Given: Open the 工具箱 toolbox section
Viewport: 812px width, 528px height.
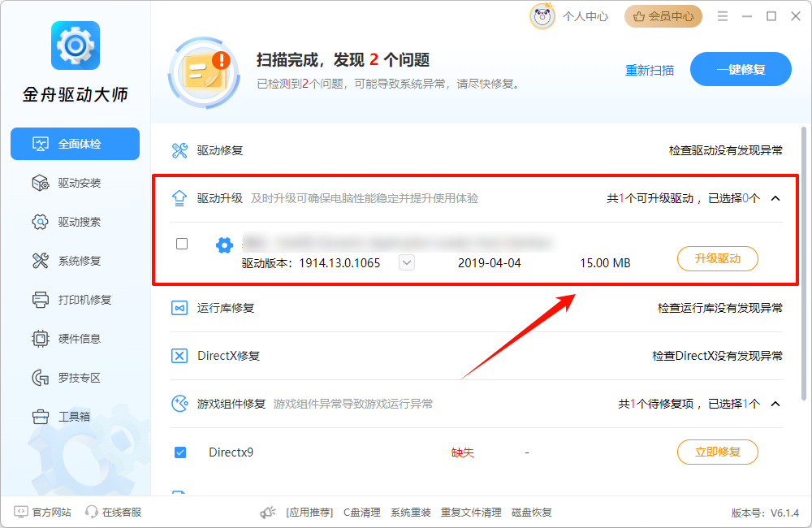Looking at the screenshot, I should 75,417.
